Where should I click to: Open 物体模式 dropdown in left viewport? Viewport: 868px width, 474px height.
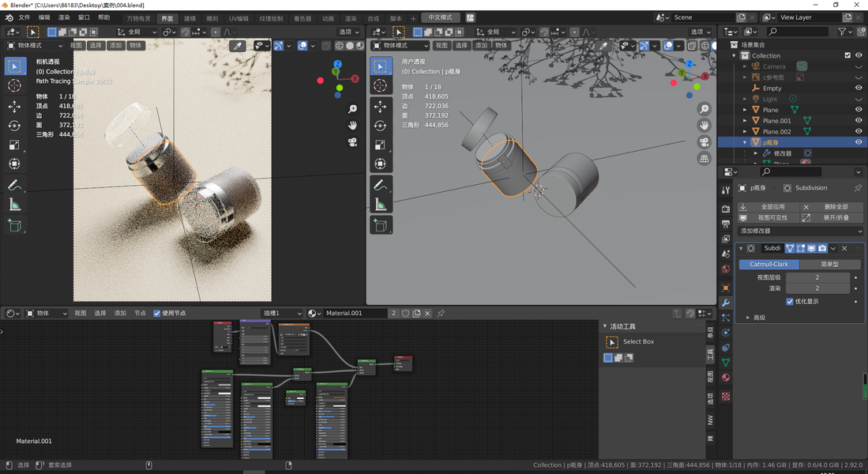coord(34,46)
